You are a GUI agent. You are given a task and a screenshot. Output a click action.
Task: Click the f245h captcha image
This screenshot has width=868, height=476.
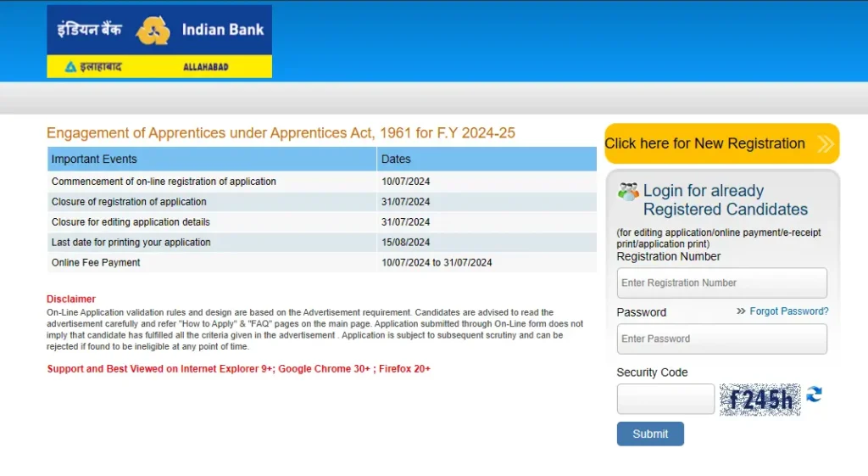[x=759, y=400]
